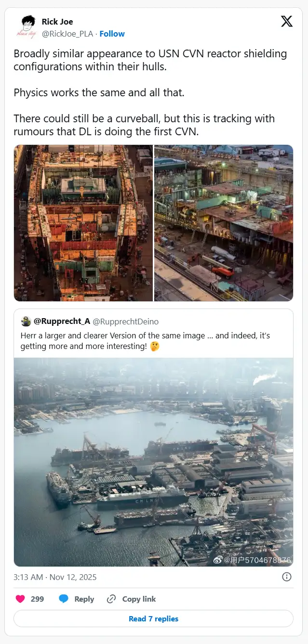Click @Rupprecht_A's small avatar
308x644 pixels.
26,321
